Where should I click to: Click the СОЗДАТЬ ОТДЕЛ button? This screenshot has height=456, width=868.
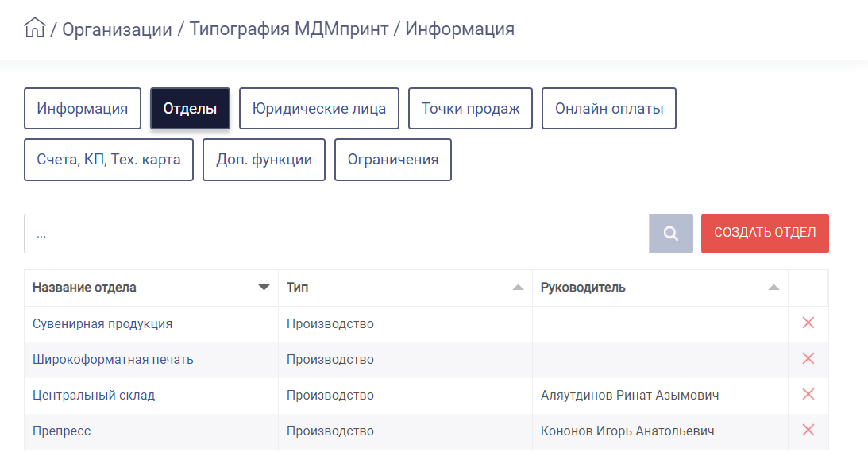(x=765, y=234)
